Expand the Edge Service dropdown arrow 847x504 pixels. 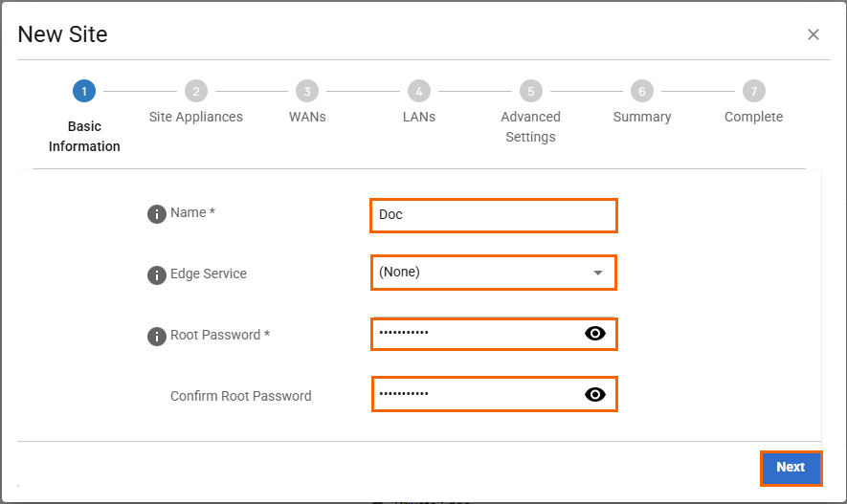598,273
